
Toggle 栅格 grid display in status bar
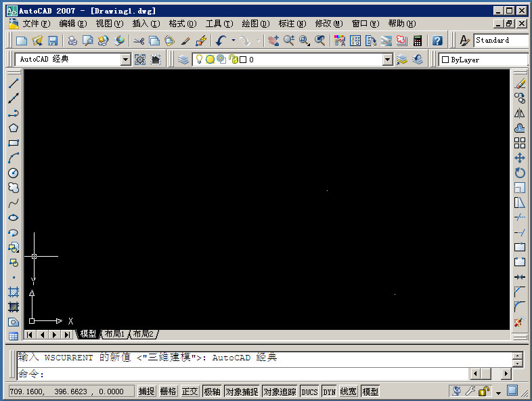point(168,392)
